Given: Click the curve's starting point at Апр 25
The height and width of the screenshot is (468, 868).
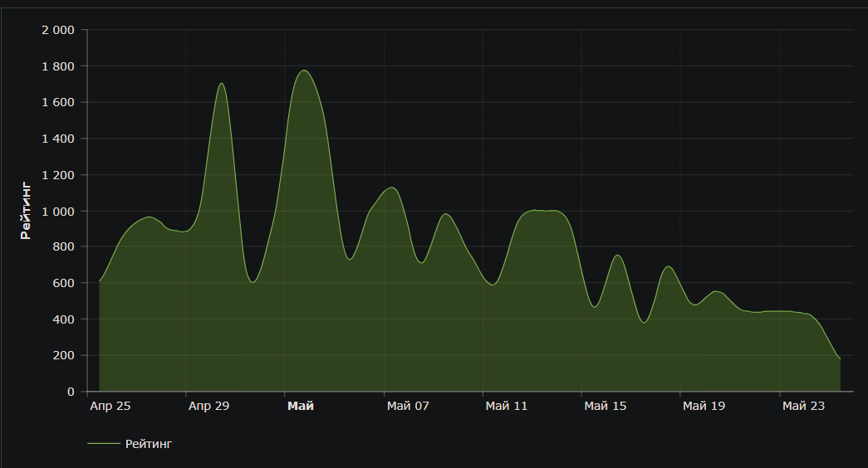Looking at the screenshot, I should coord(100,281).
